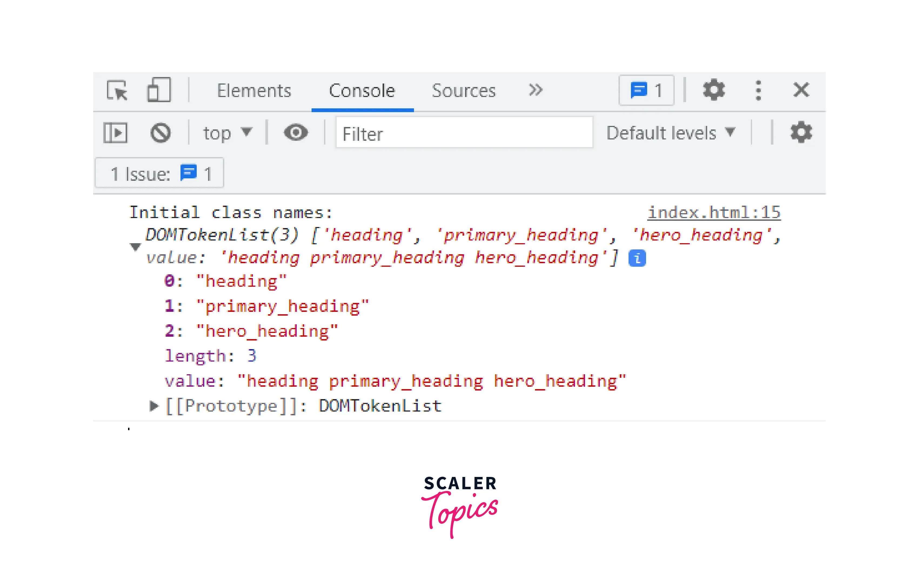Switch to the Elements tab
This screenshot has height=588, width=919.
pos(254,91)
